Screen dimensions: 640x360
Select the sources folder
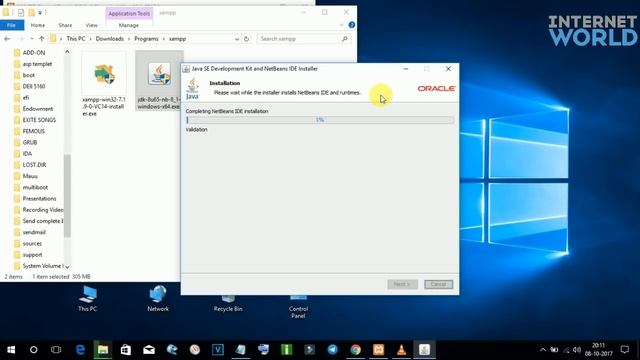(x=32, y=243)
